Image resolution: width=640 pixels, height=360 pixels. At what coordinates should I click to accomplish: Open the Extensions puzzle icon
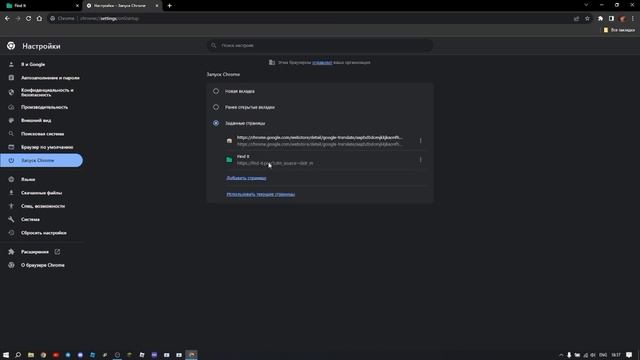[600, 18]
